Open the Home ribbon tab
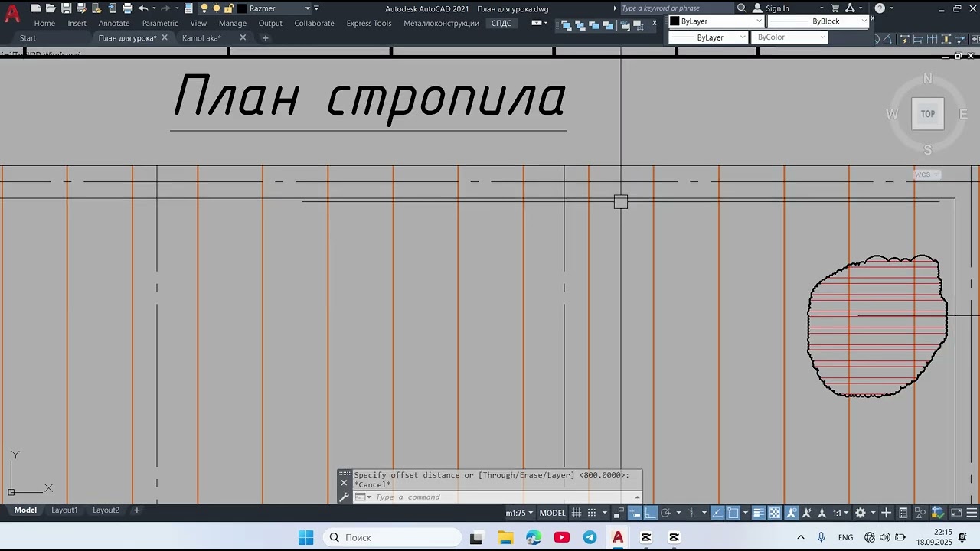Image resolution: width=980 pixels, height=551 pixels. point(44,23)
